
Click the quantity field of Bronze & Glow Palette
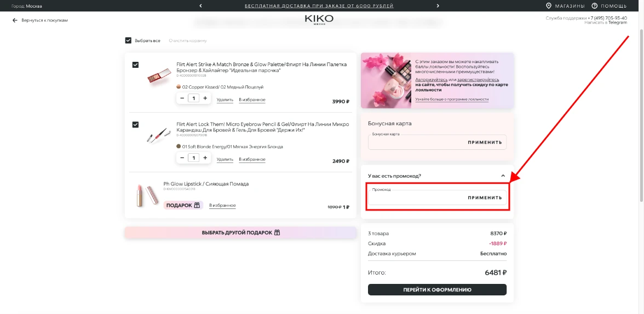[x=193, y=98]
